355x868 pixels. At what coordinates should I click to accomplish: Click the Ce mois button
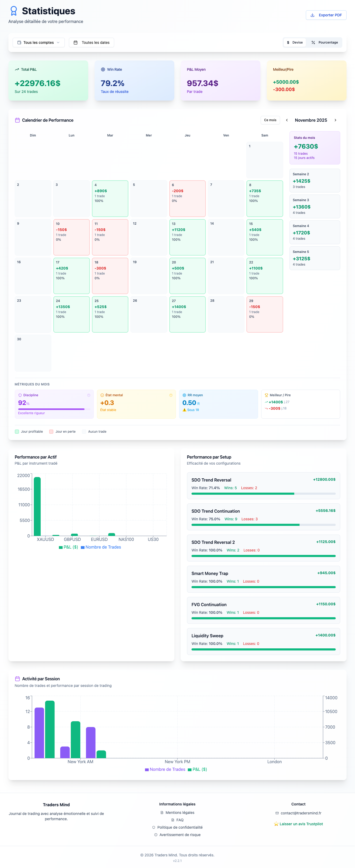click(x=270, y=120)
